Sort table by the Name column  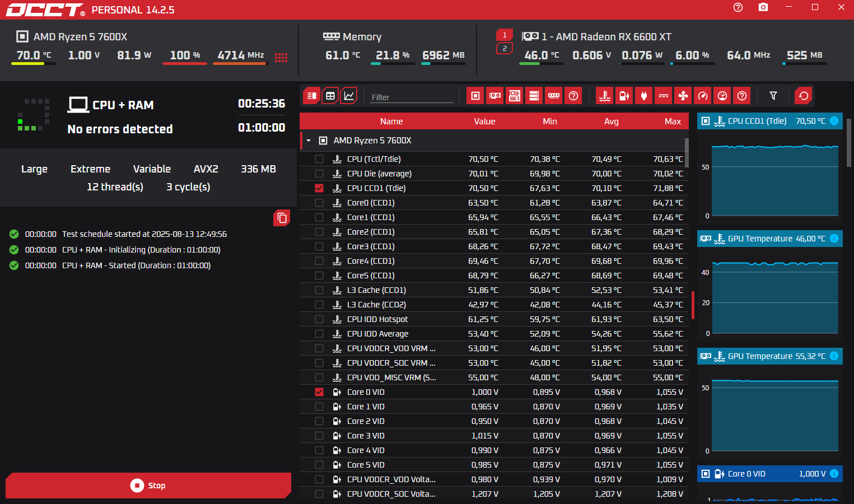click(x=391, y=122)
